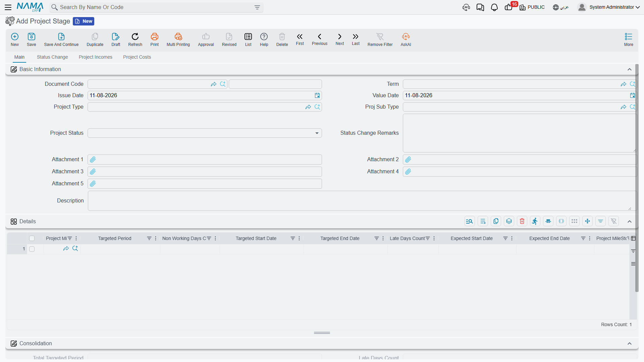644x362 pixels.
Task: Open Targeted Period column menu
Action: [x=156, y=238]
